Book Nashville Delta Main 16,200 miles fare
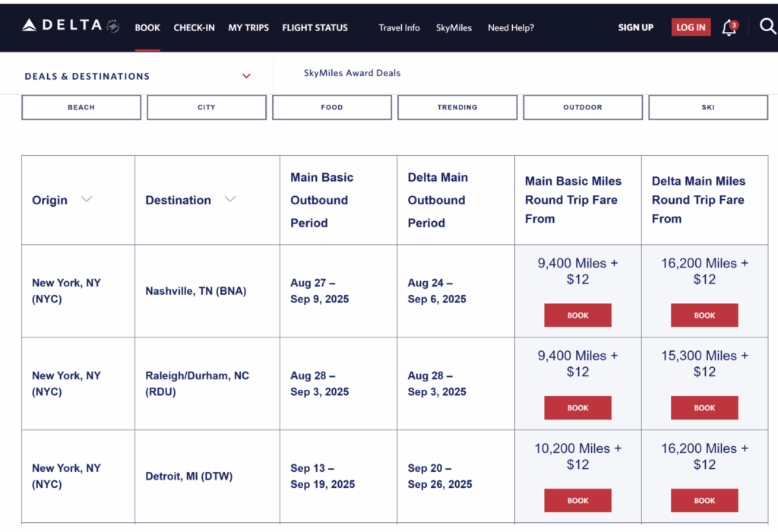This screenshot has width=778, height=532. click(x=704, y=315)
